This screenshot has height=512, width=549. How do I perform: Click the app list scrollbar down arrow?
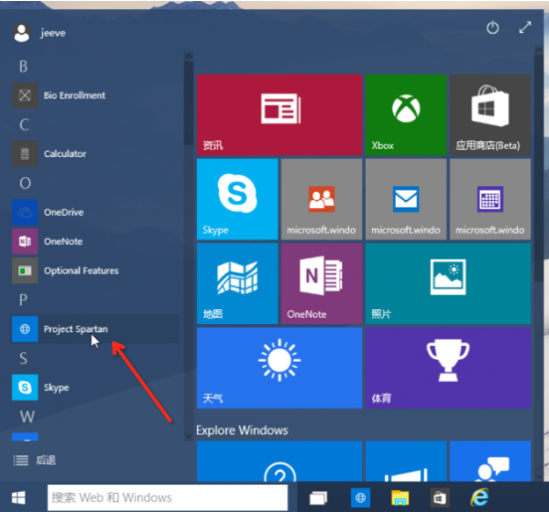click(189, 436)
